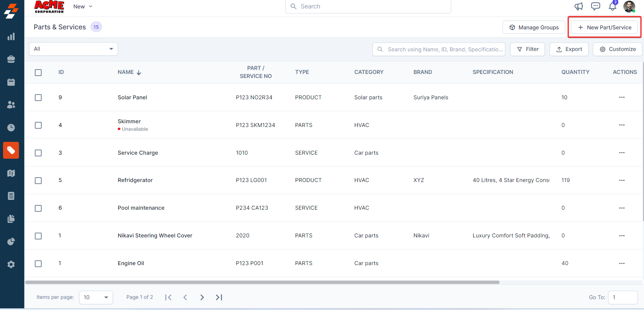Open the settings gear in sidebar
644x310 pixels.
[x=11, y=264]
